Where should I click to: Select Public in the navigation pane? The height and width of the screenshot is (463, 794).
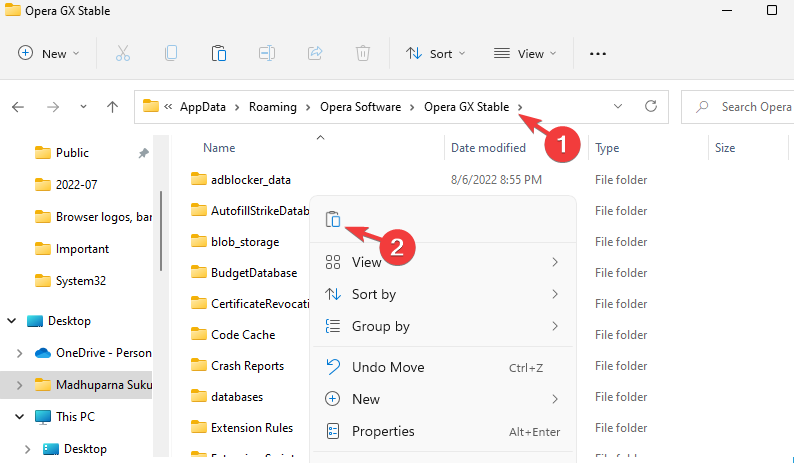[x=72, y=153]
